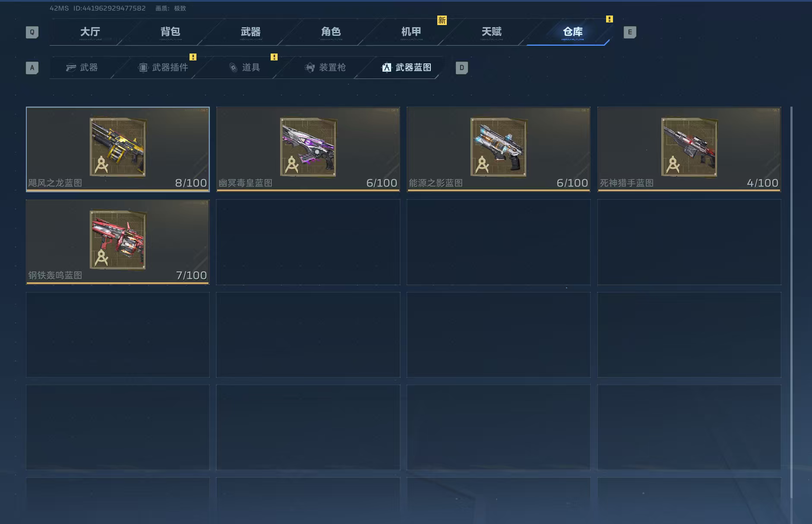The height and width of the screenshot is (524, 812).
Task: Open the 机甲 tab marked 新
Action: pyautogui.click(x=411, y=32)
